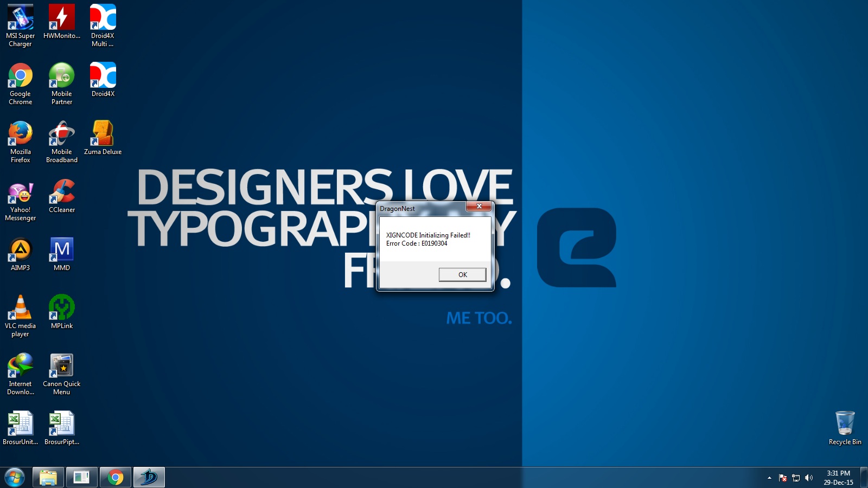This screenshot has width=868, height=488.
Task: Open Windows Explorer from the taskbar
Action: coord(48,478)
